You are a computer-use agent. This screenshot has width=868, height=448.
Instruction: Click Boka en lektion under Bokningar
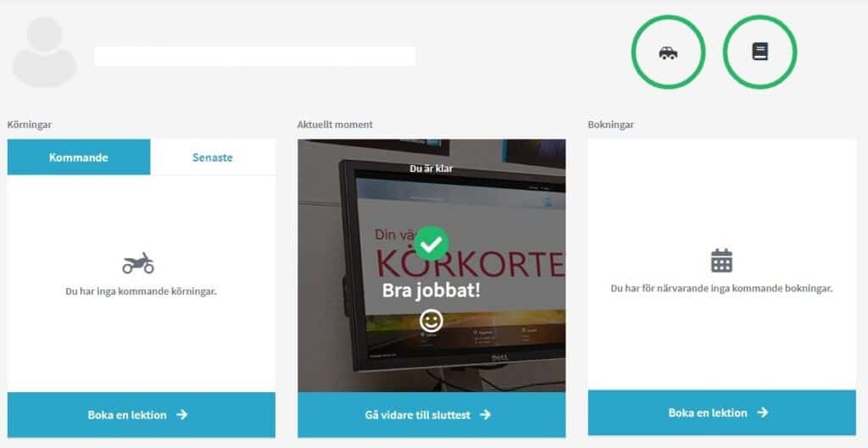(722, 412)
